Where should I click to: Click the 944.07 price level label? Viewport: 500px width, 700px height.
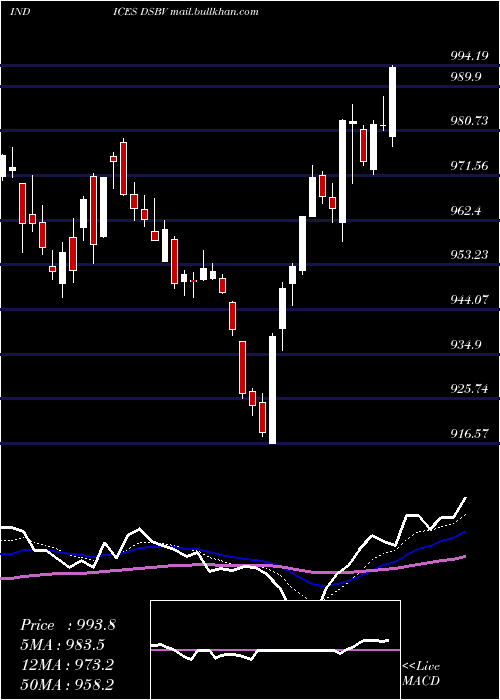469,300
